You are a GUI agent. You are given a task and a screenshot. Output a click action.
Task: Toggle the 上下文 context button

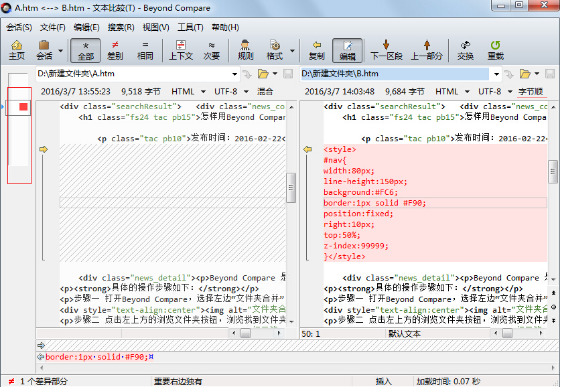tap(181, 50)
